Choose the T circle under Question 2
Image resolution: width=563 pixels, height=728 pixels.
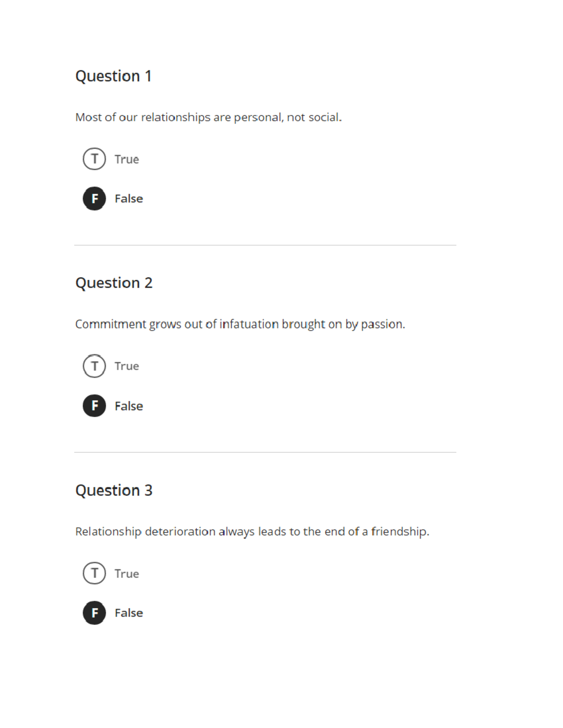click(x=94, y=366)
